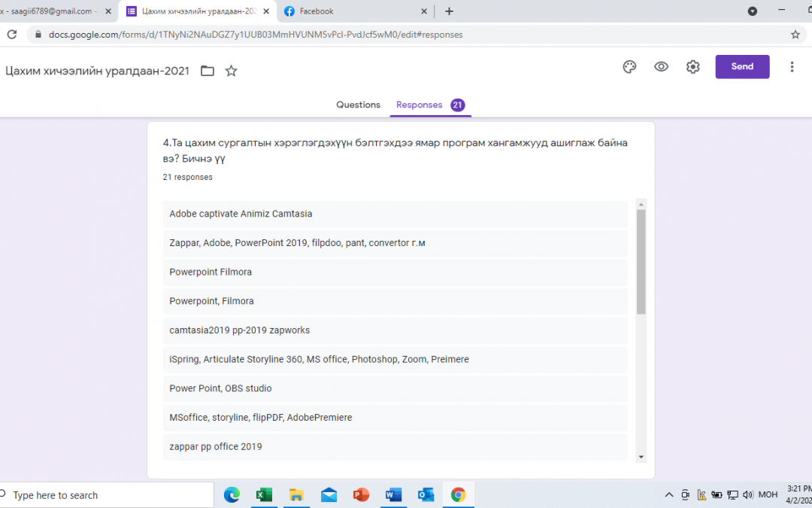
Task: Click the response 'MSoffice, storyline, flipPDF, AdobePremiere'
Action: pos(395,417)
